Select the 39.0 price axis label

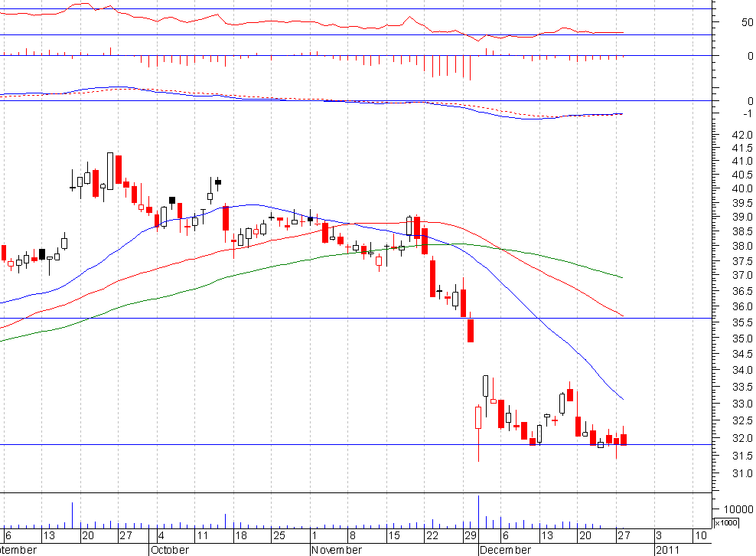[742, 217]
